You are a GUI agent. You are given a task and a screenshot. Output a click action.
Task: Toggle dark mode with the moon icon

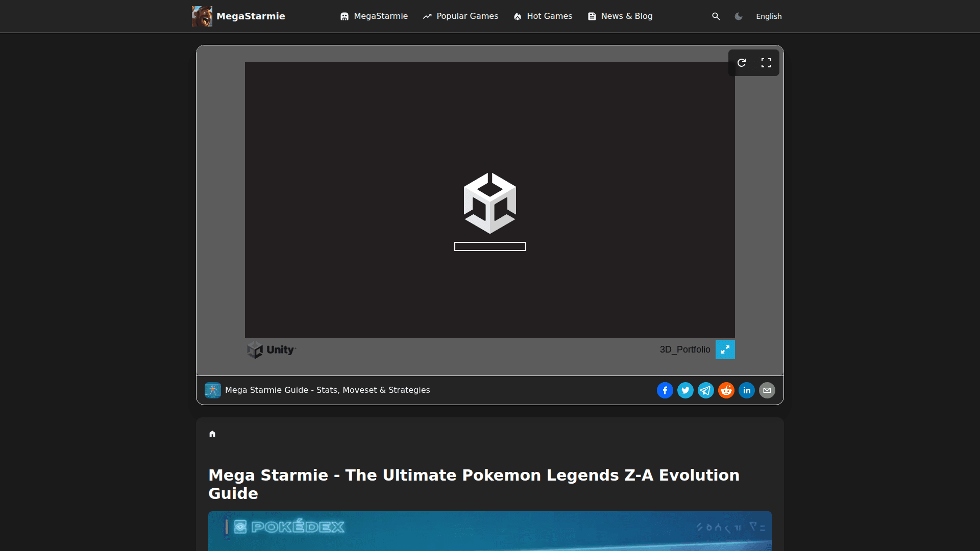pos(739,16)
